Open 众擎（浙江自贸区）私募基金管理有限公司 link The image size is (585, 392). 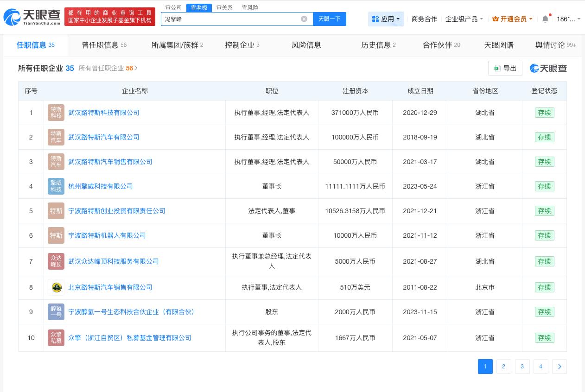click(130, 338)
